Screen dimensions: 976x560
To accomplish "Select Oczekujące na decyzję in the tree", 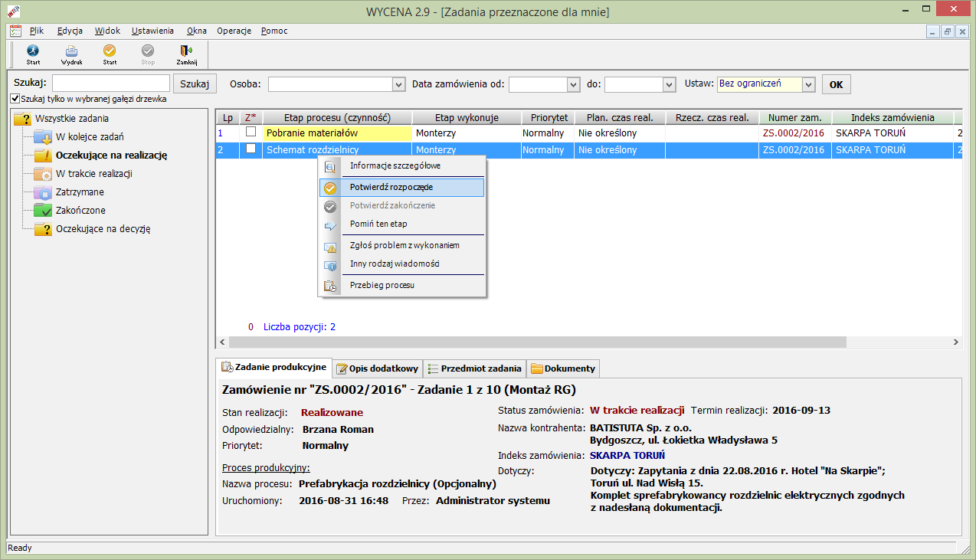I will point(103,228).
